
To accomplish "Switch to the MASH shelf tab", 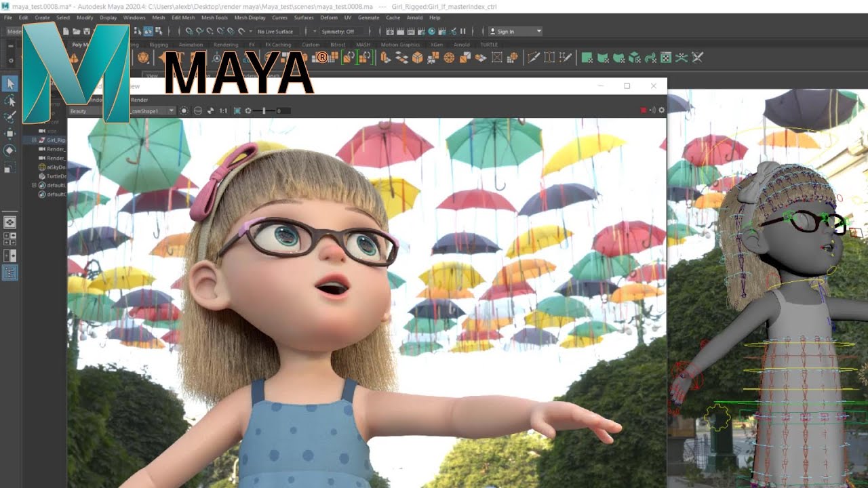I will tap(363, 45).
